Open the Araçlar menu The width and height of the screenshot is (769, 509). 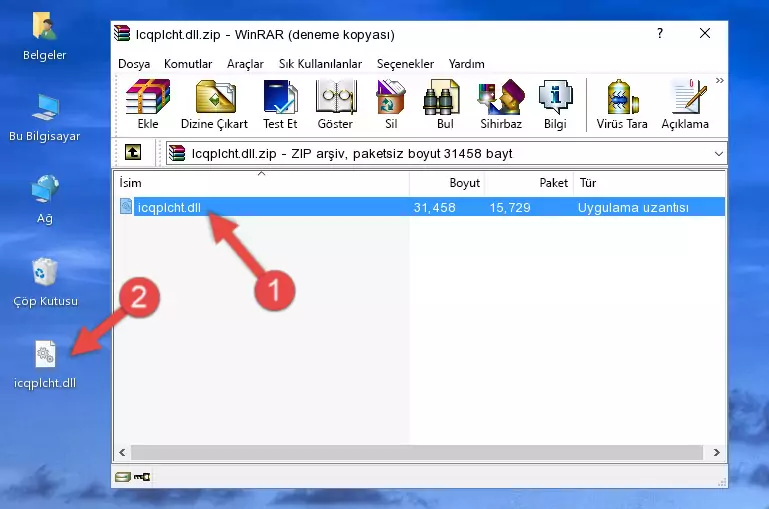coord(245,64)
